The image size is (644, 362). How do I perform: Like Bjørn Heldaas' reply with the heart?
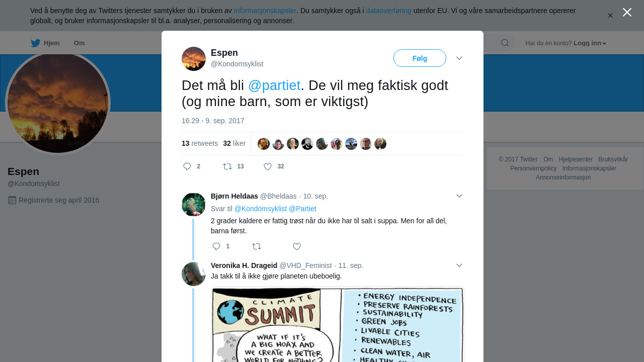[297, 246]
